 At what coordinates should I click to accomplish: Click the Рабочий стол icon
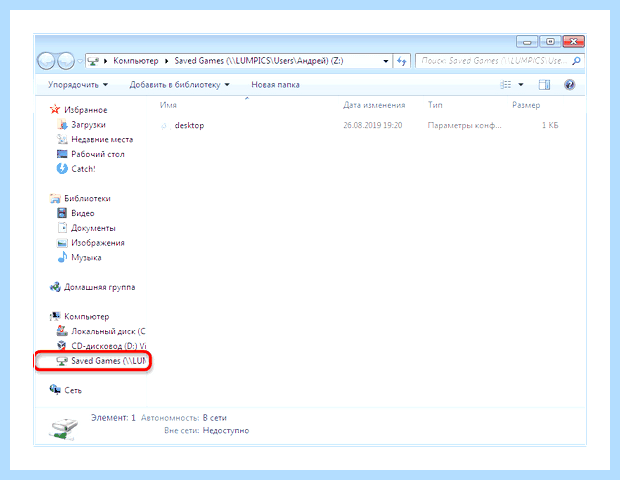(62, 154)
